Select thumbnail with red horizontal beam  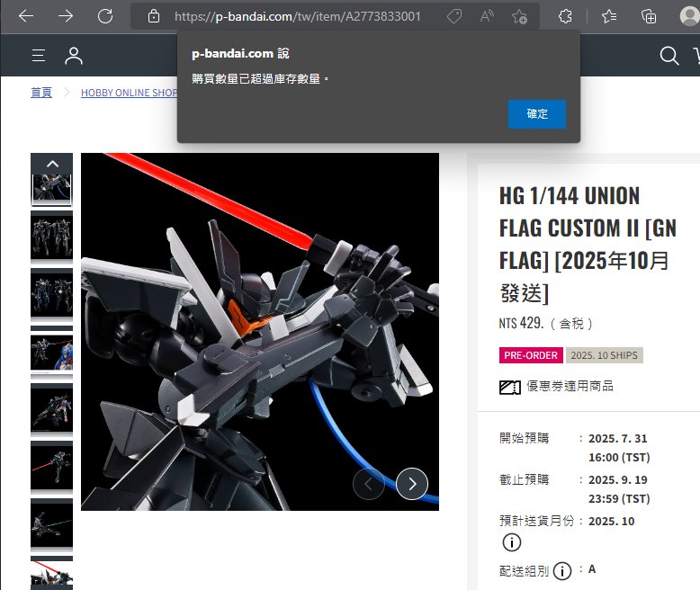point(52,468)
